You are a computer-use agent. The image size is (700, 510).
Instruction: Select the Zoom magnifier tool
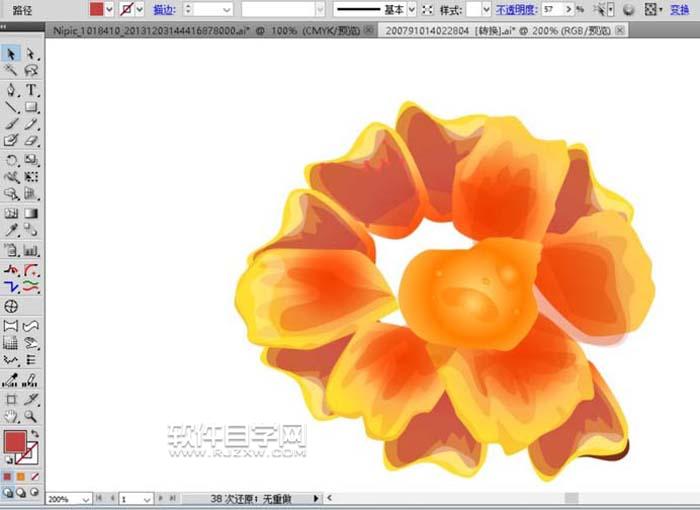32,415
